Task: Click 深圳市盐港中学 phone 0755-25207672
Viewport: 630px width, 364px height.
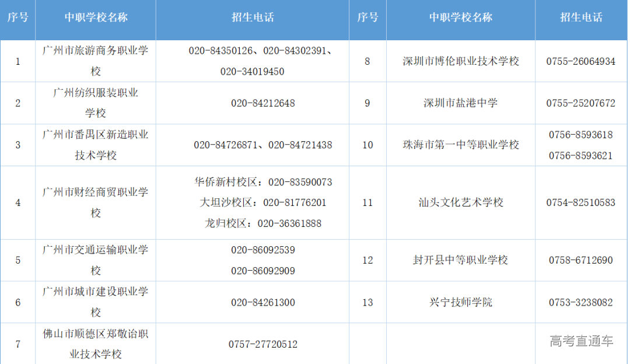Action: [580, 103]
